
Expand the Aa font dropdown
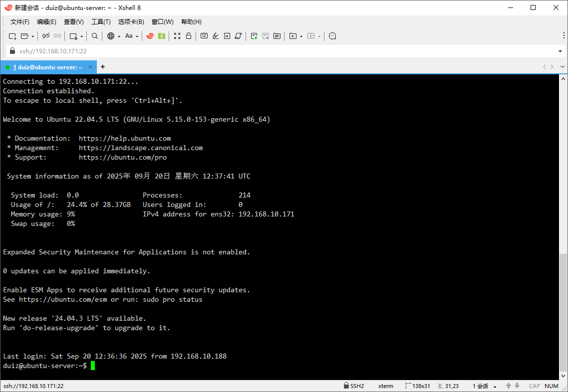(x=137, y=36)
